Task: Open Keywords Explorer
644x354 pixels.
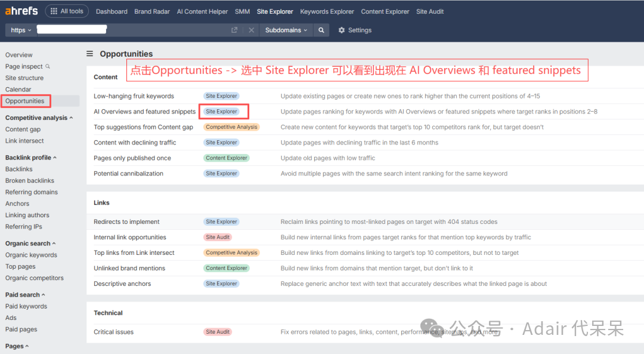Action: (327, 11)
